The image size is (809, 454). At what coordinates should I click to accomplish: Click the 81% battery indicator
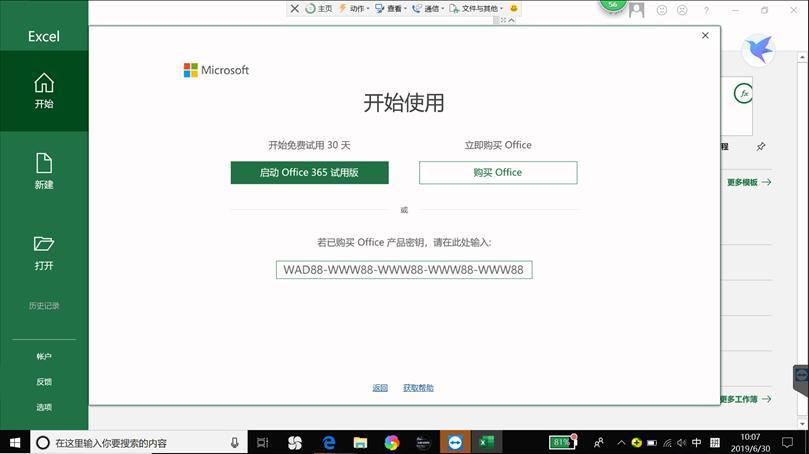(562, 442)
